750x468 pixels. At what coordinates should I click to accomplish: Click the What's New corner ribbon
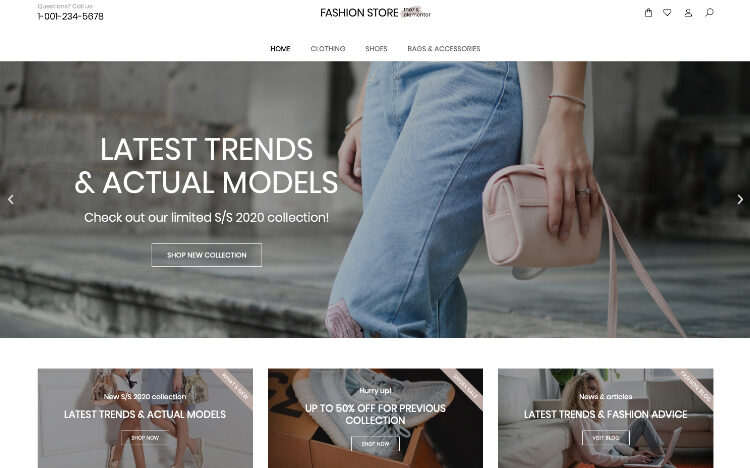pos(235,386)
